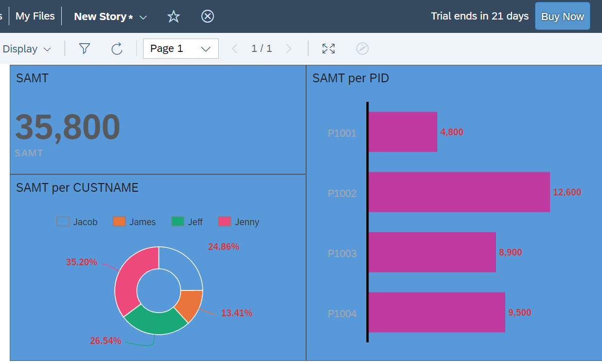602x364 pixels.
Task: Click the 35,800 SAMT numeric value
Action: coord(67,127)
